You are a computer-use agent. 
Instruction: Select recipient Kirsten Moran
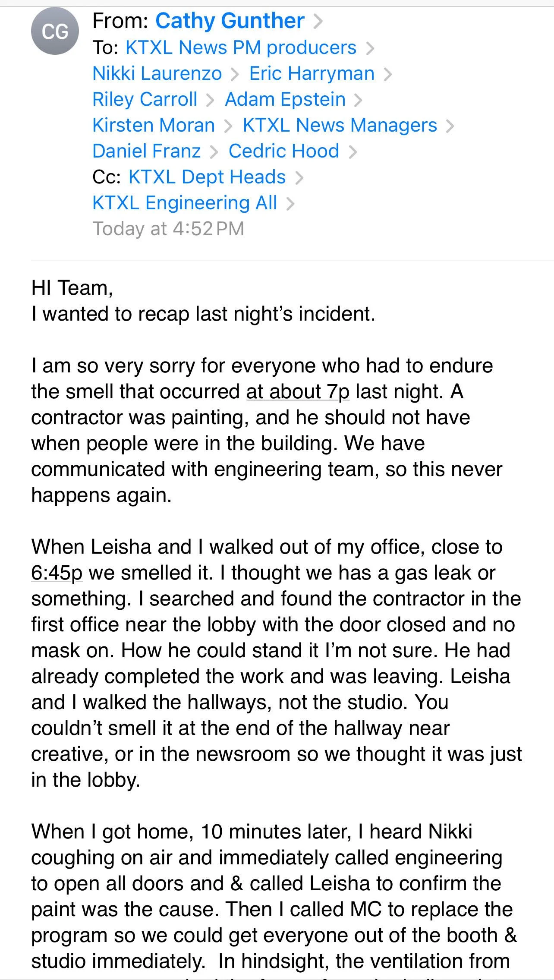154,125
